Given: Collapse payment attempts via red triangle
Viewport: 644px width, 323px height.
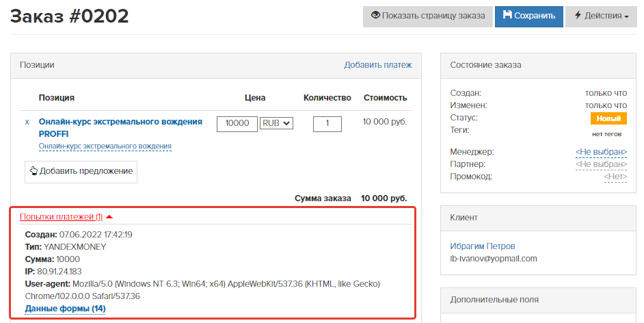Looking at the screenshot, I should (x=109, y=216).
